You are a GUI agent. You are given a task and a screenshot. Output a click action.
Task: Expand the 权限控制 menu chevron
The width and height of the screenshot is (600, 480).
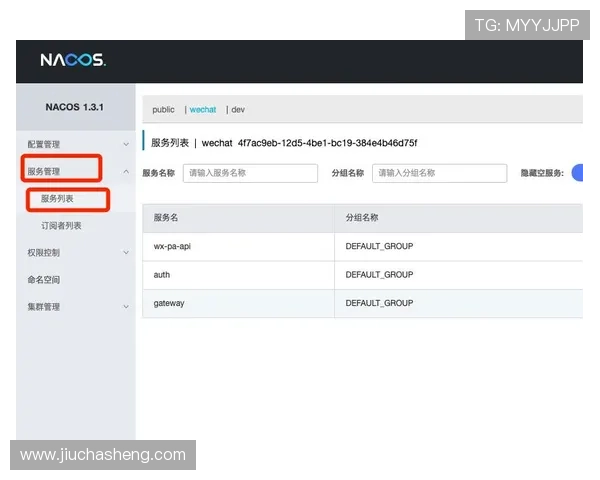tap(126, 253)
